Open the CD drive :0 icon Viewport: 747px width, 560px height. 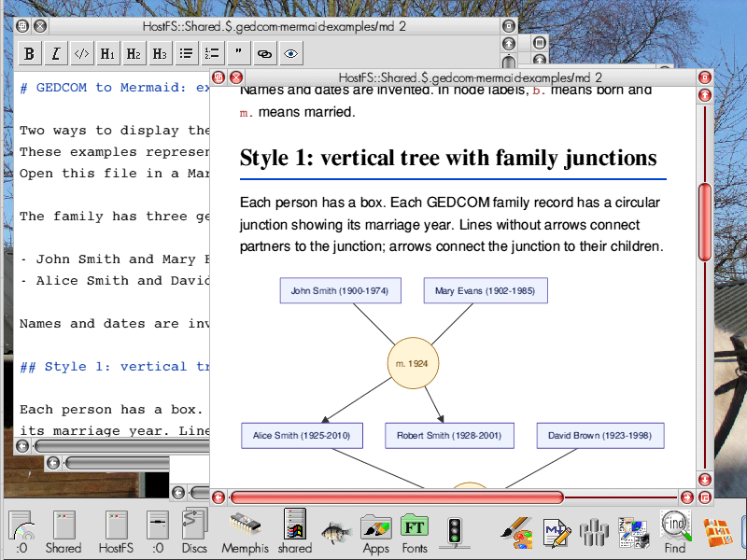coord(21,532)
